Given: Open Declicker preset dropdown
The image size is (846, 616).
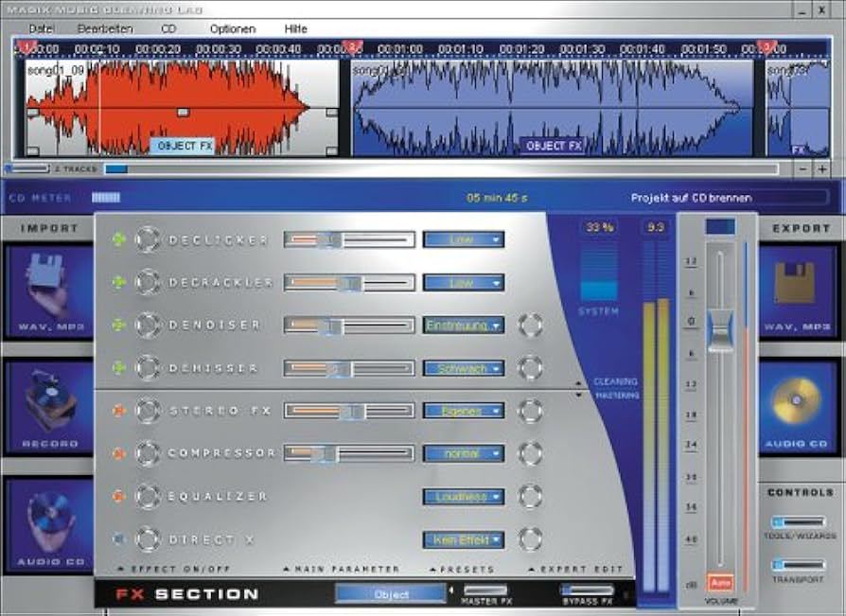Looking at the screenshot, I should tap(464, 239).
